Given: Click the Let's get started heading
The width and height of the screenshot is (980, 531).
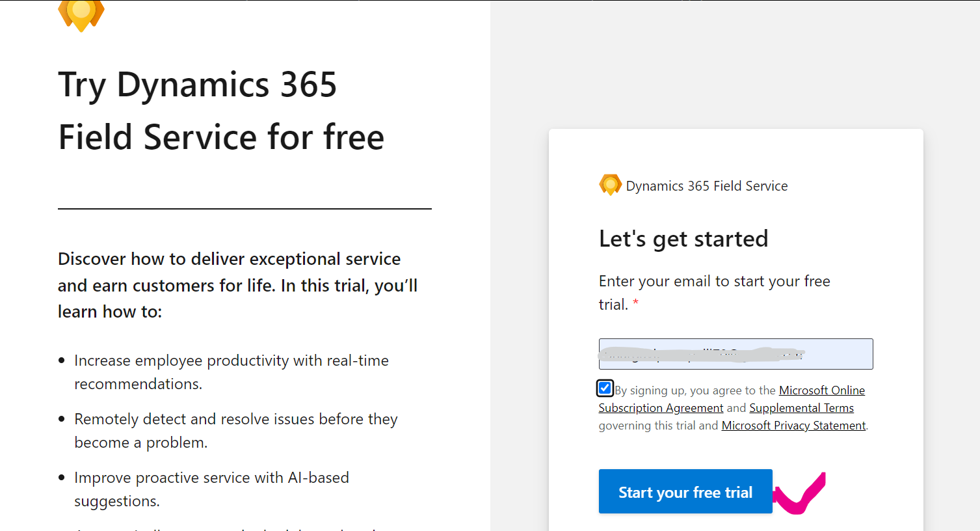Looking at the screenshot, I should [x=683, y=239].
